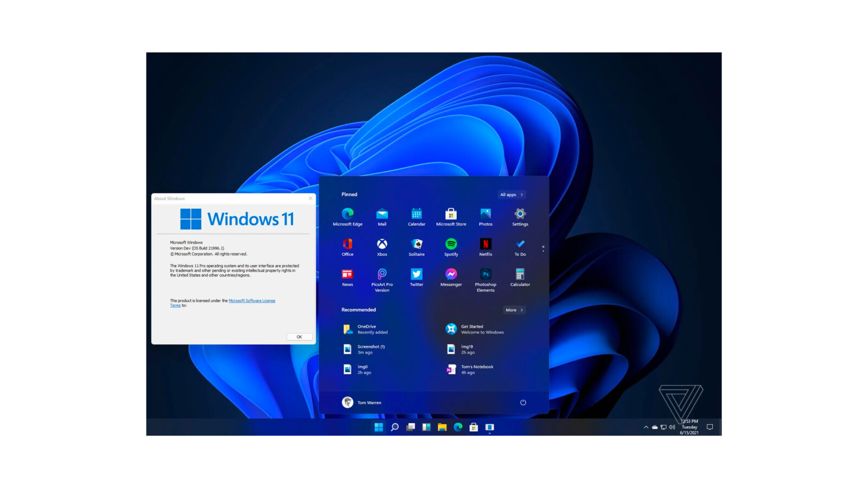Image resolution: width=868 pixels, height=488 pixels.
Task: Show hidden system tray icons
Action: pyautogui.click(x=646, y=427)
